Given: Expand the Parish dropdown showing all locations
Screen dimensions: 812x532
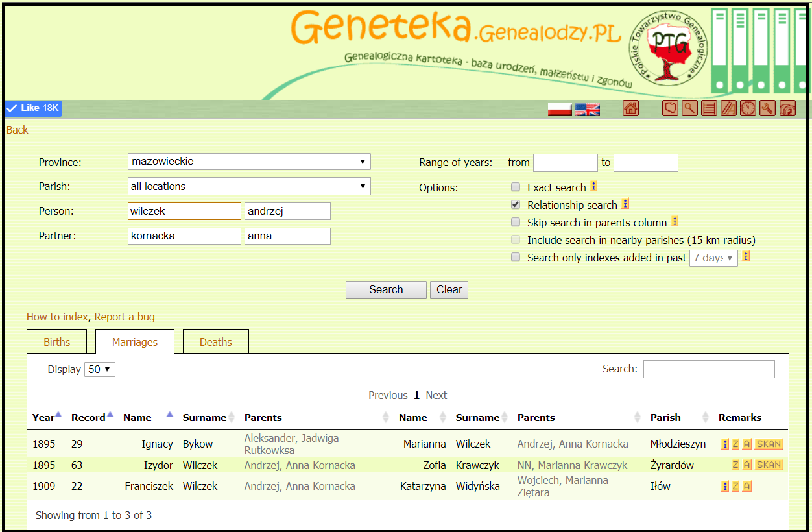Looking at the screenshot, I should [x=249, y=187].
